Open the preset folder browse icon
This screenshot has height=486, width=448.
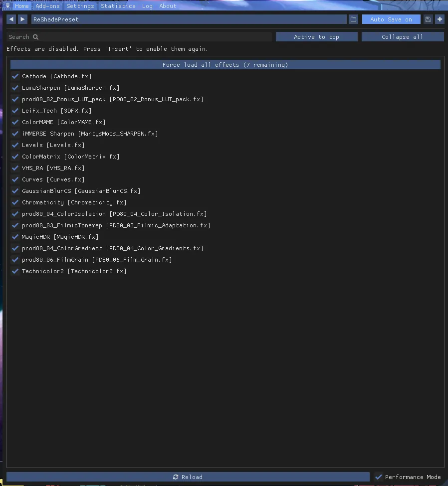pyautogui.click(x=353, y=19)
